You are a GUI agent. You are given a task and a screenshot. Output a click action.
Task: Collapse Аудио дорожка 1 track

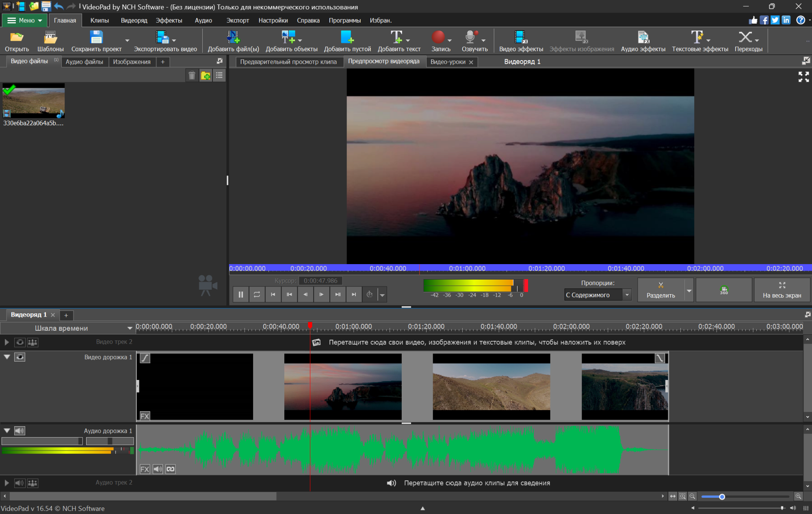[7, 430]
